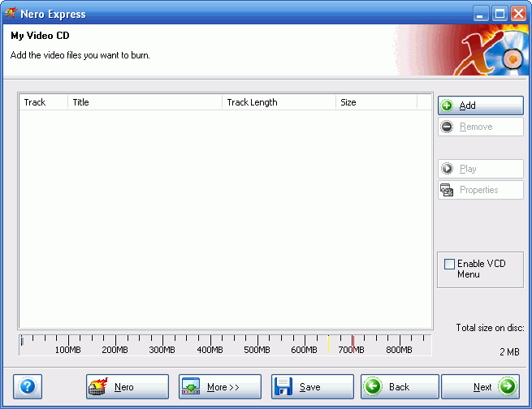Click the 2 MB total size value
The width and height of the screenshot is (532, 409).
509,352
